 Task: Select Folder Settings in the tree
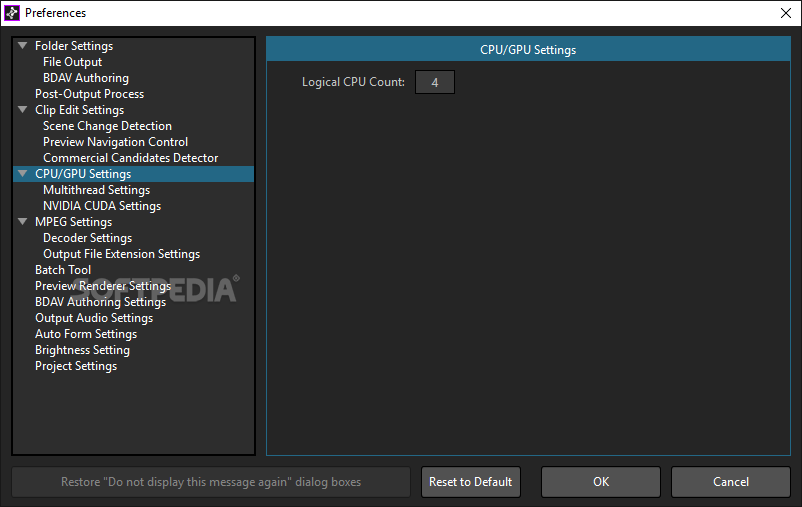[74, 46]
